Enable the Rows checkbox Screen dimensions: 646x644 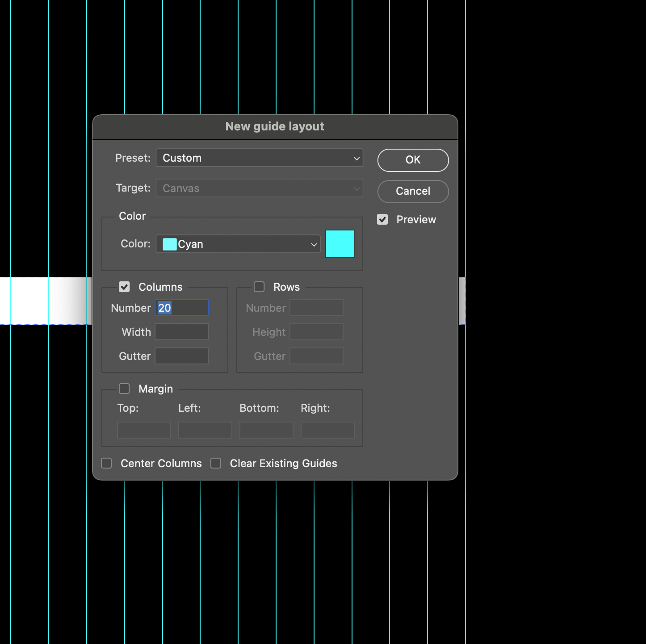(259, 287)
